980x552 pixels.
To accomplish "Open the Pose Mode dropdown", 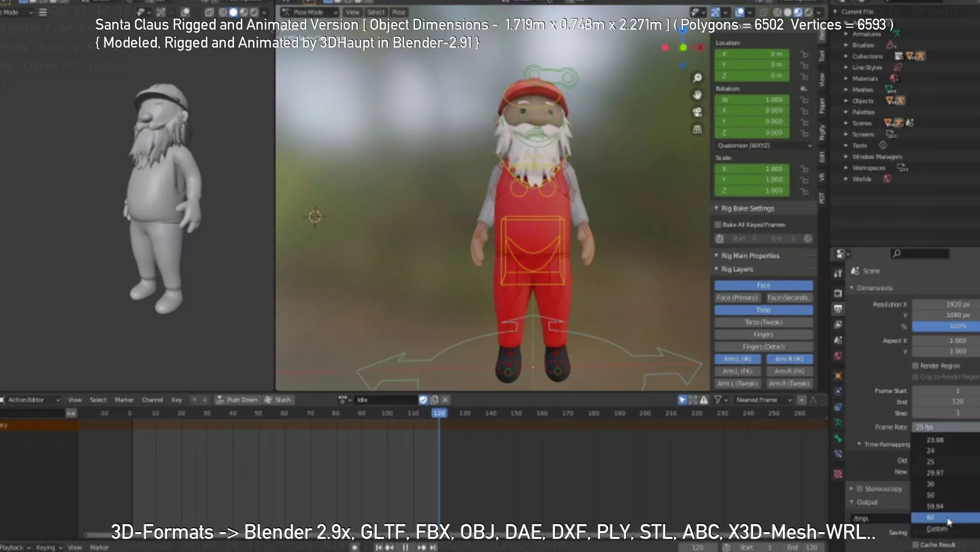I will click(310, 12).
